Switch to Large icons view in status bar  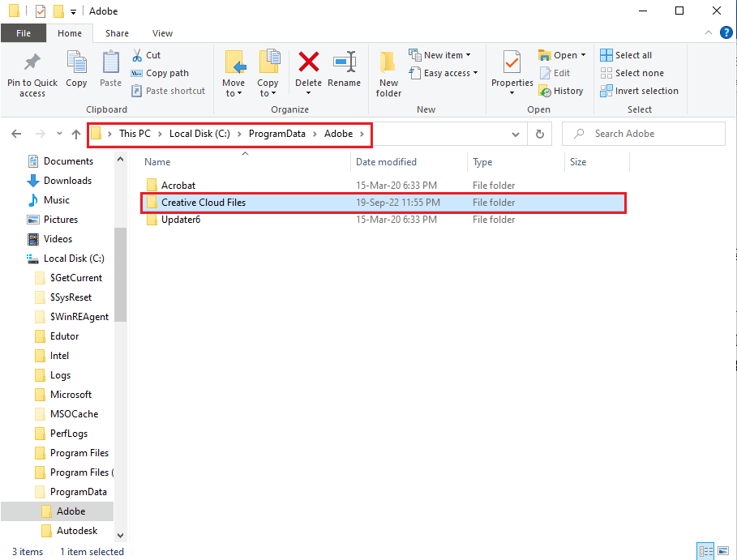(723, 550)
